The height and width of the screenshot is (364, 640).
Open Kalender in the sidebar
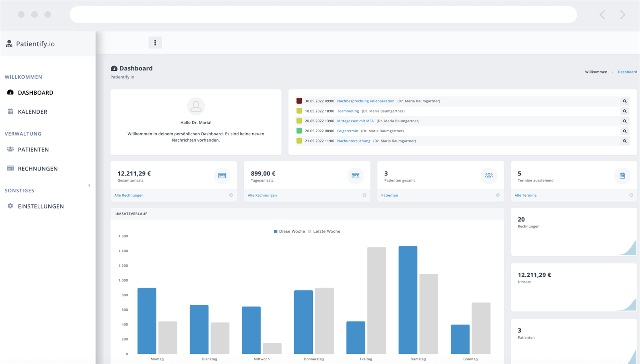(32, 112)
